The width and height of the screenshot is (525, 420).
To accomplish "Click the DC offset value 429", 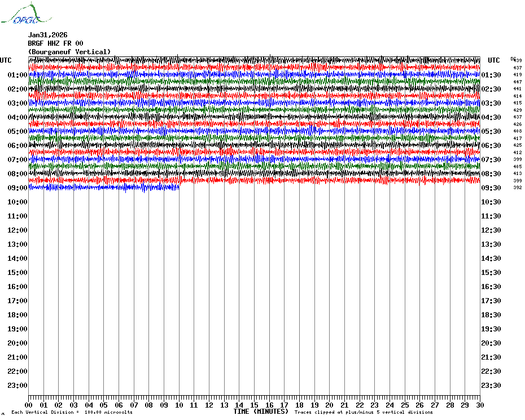I will click(518, 110).
